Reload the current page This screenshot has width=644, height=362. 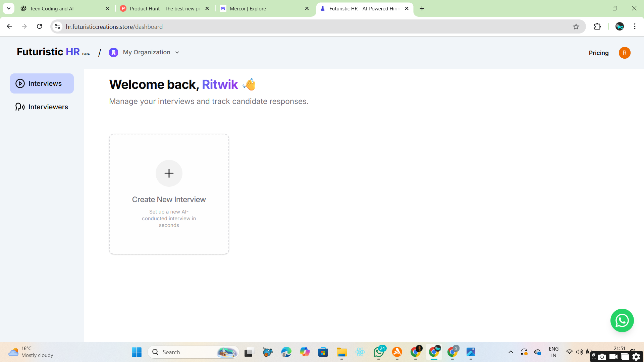pyautogui.click(x=39, y=26)
